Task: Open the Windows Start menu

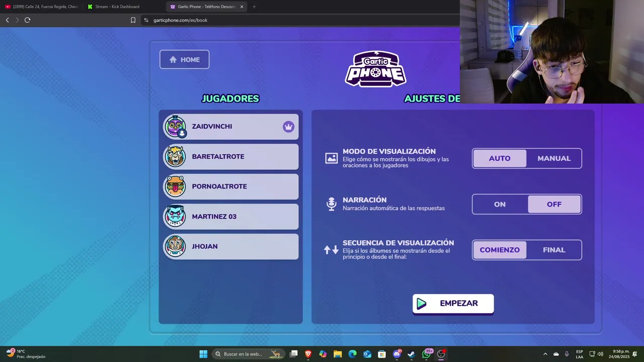Action: pos(203,354)
